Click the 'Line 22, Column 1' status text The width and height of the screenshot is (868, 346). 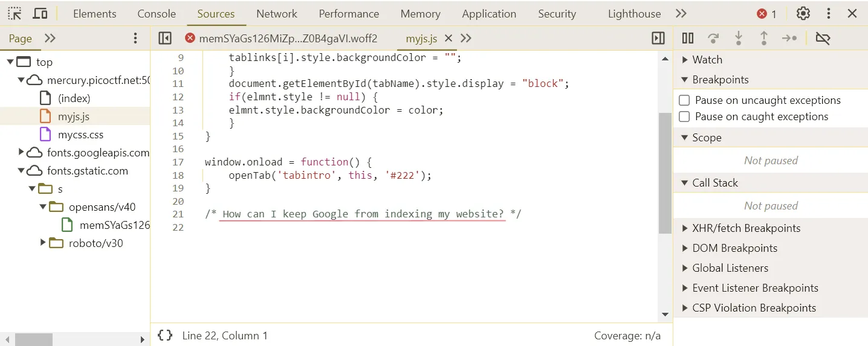pyautogui.click(x=225, y=335)
